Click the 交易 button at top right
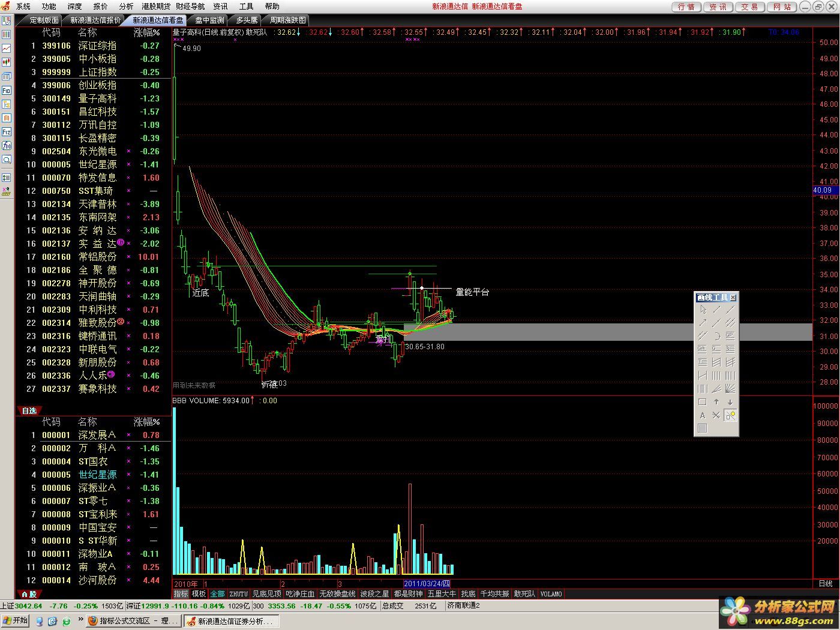 tap(749, 7)
